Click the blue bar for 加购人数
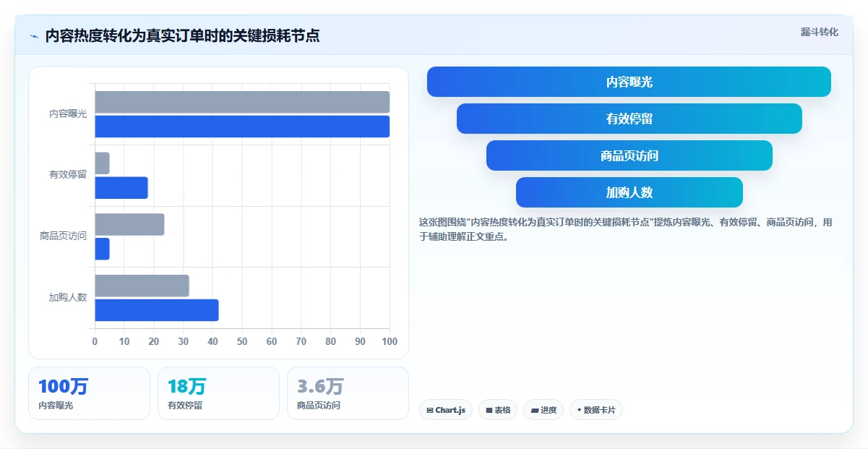 pos(157,310)
